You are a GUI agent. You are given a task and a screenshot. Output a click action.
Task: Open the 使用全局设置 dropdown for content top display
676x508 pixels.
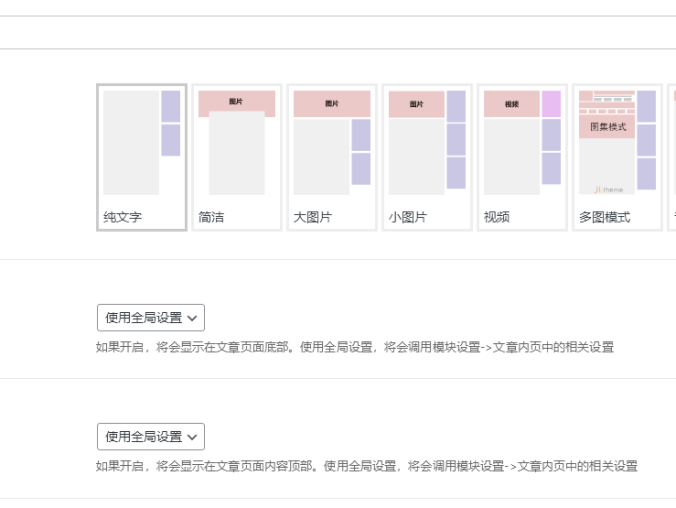tap(151, 436)
